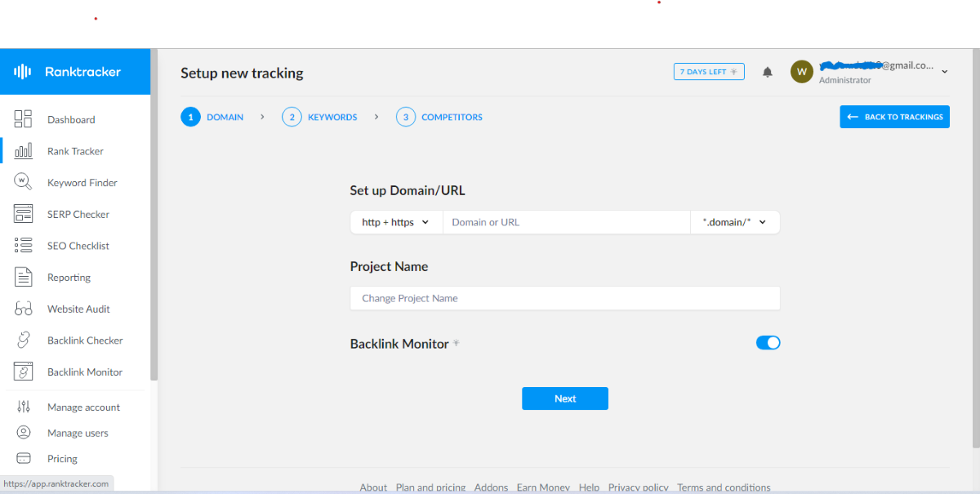Viewport: 980px width, 494px height.
Task: Open Website Audit from the sidebar
Action: click(78, 309)
